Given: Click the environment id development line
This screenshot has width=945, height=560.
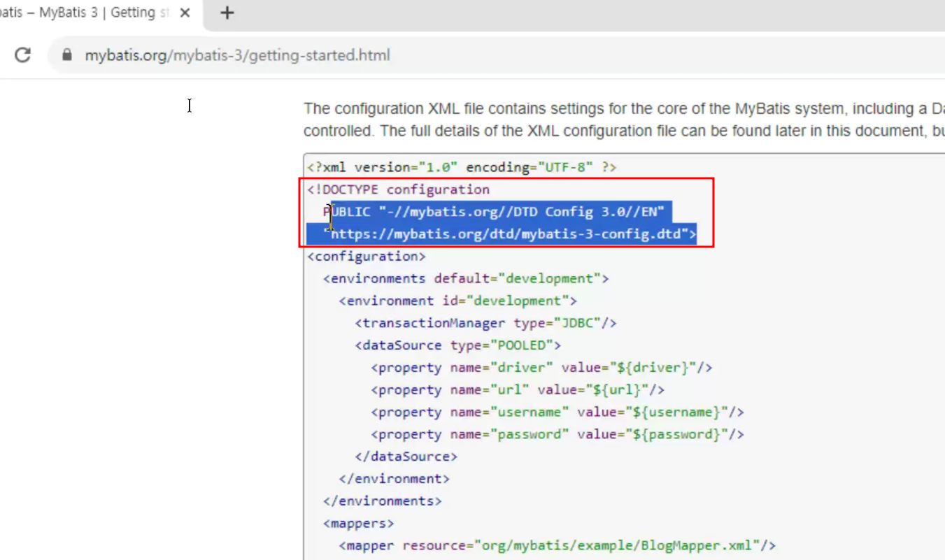Looking at the screenshot, I should [458, 301].
